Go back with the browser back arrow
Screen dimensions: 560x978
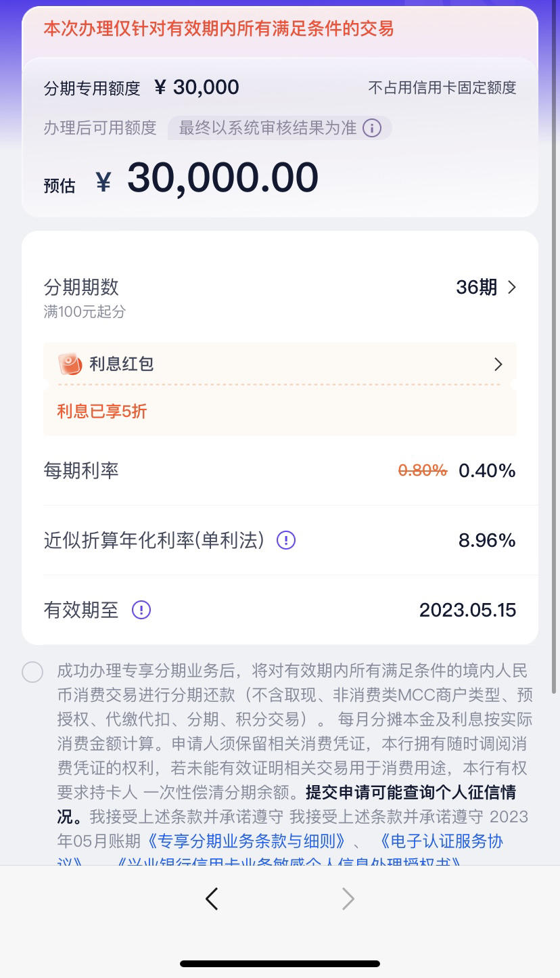point(212,899)
